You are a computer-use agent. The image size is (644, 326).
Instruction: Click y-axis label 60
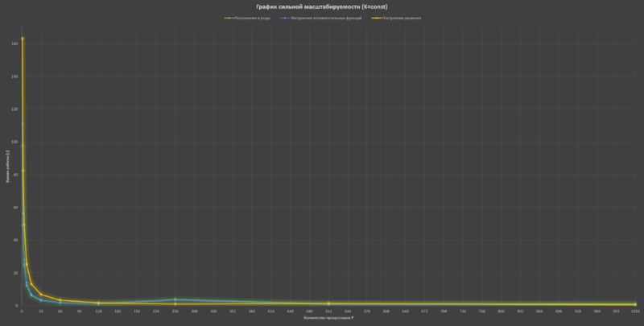[x=16, y=208]
